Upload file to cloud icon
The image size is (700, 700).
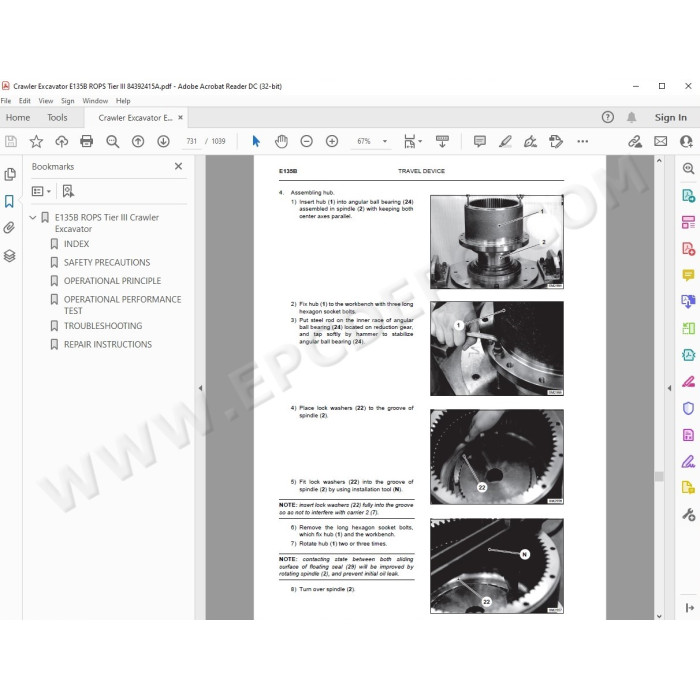coord(62,142)
